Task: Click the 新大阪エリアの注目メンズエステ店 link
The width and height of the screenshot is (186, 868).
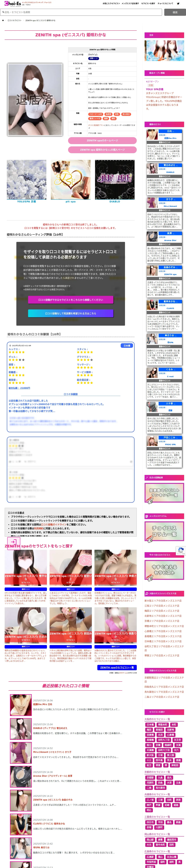Action: tap(163, 601)
